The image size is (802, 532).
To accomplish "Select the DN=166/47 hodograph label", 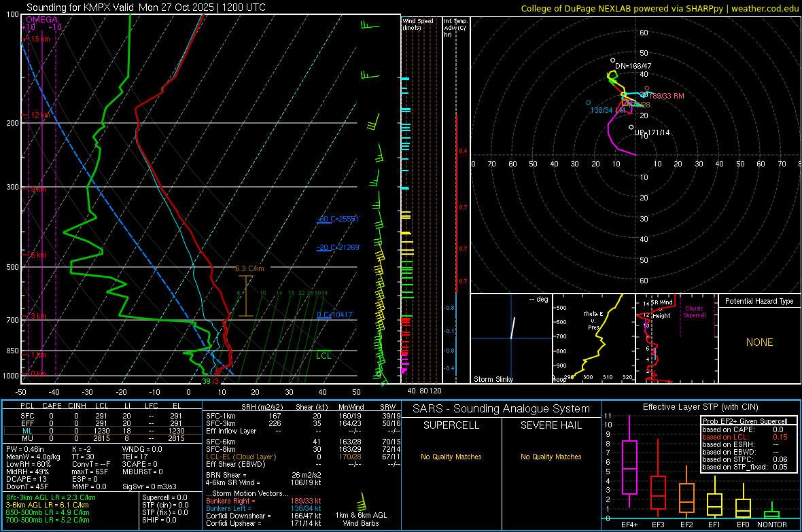I will click(633, 66).
